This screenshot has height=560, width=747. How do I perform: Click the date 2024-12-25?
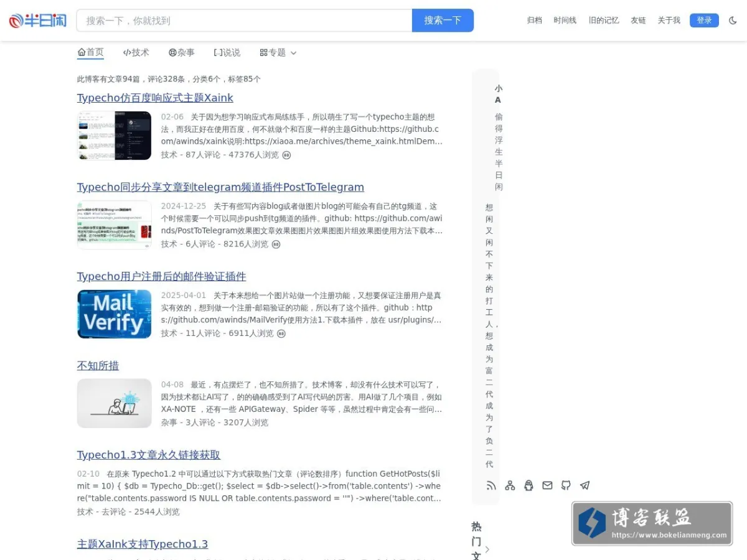click(x=184, y=206)
